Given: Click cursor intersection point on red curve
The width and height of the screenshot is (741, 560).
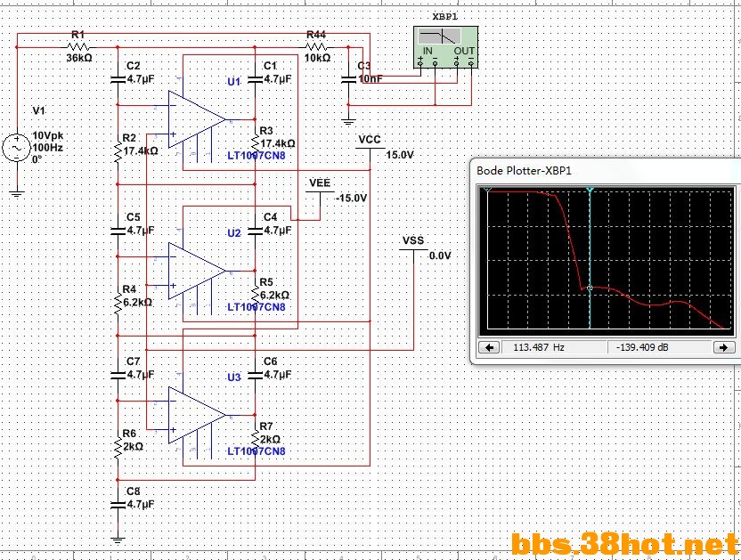Looking at the screenshot, I should 590,288.
